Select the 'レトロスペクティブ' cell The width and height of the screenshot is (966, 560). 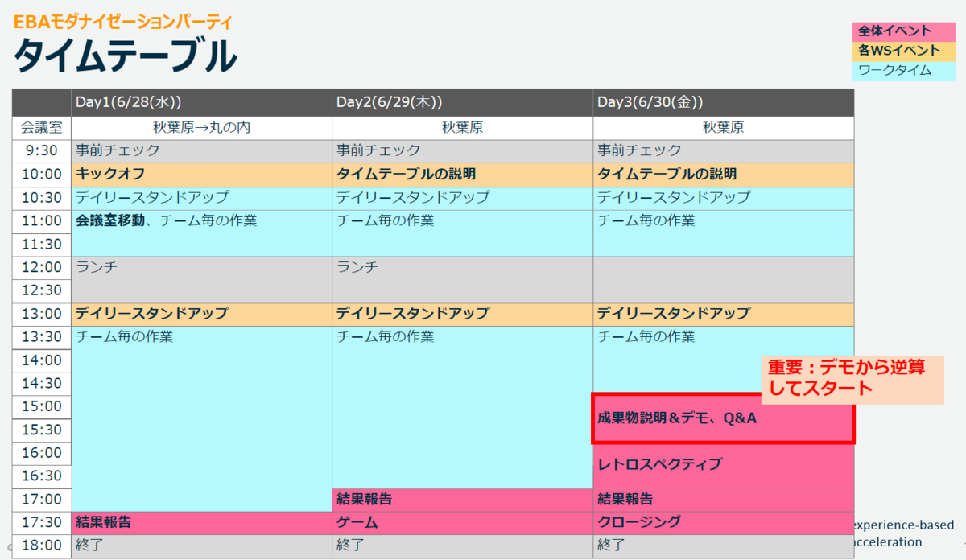[x=724, y=465]
